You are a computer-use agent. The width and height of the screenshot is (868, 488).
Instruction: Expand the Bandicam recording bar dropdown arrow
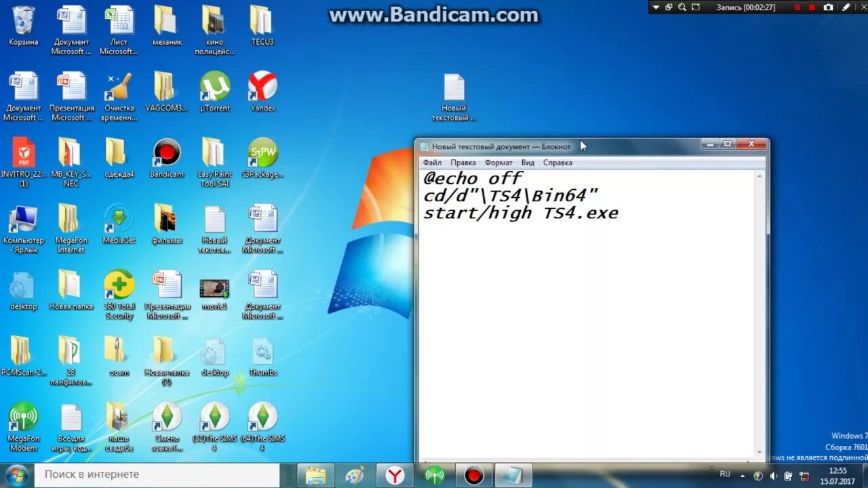[655, 7]
